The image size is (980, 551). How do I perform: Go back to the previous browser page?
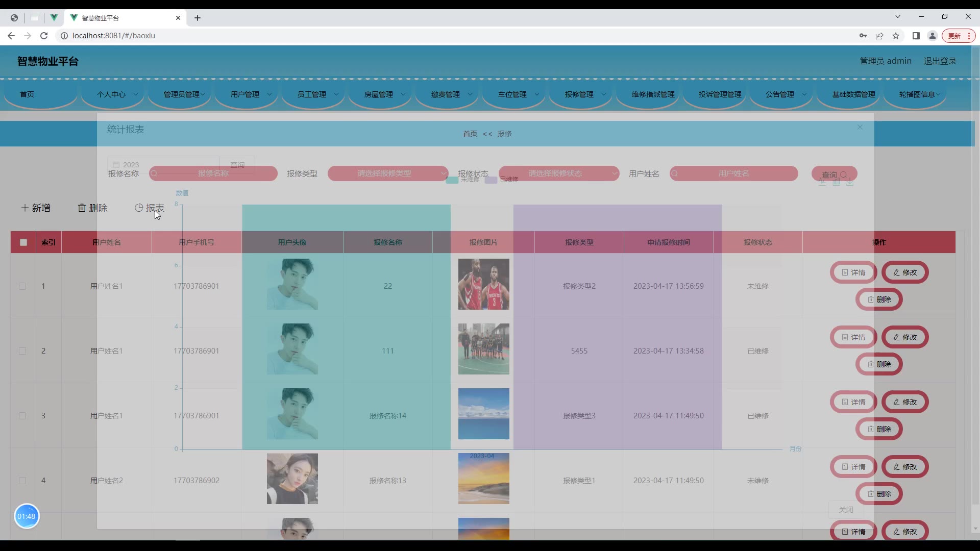pos(11,36)
